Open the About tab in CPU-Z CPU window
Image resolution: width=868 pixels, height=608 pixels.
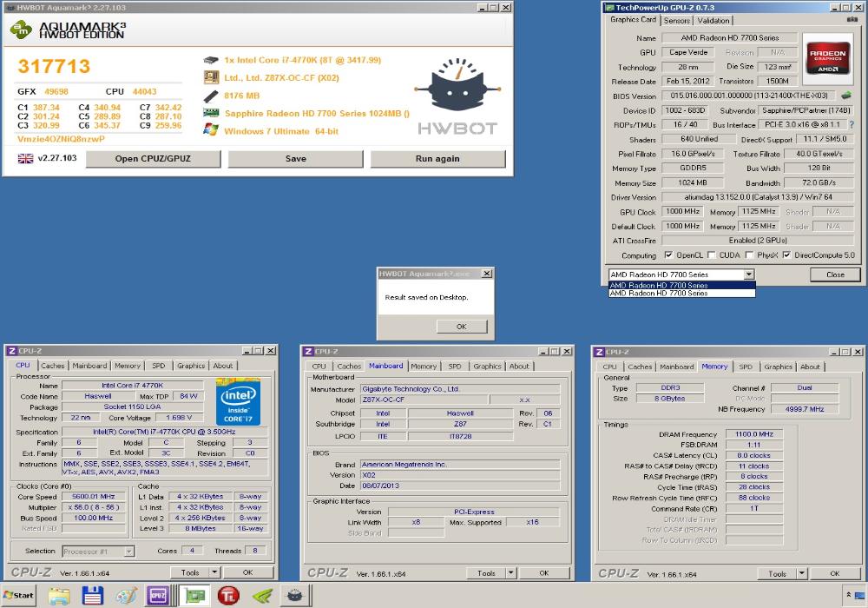tap(222, 366)
